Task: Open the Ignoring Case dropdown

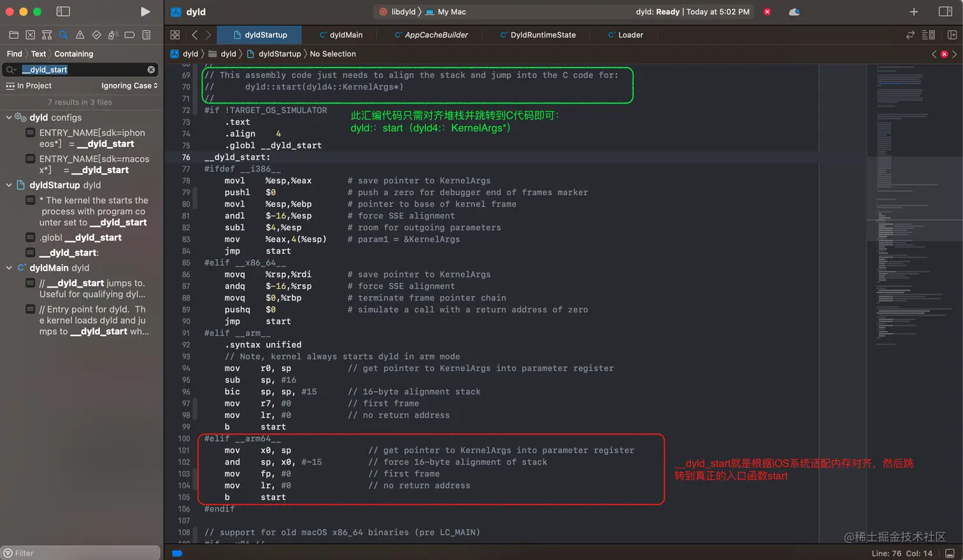Action: tap(129, 85)
